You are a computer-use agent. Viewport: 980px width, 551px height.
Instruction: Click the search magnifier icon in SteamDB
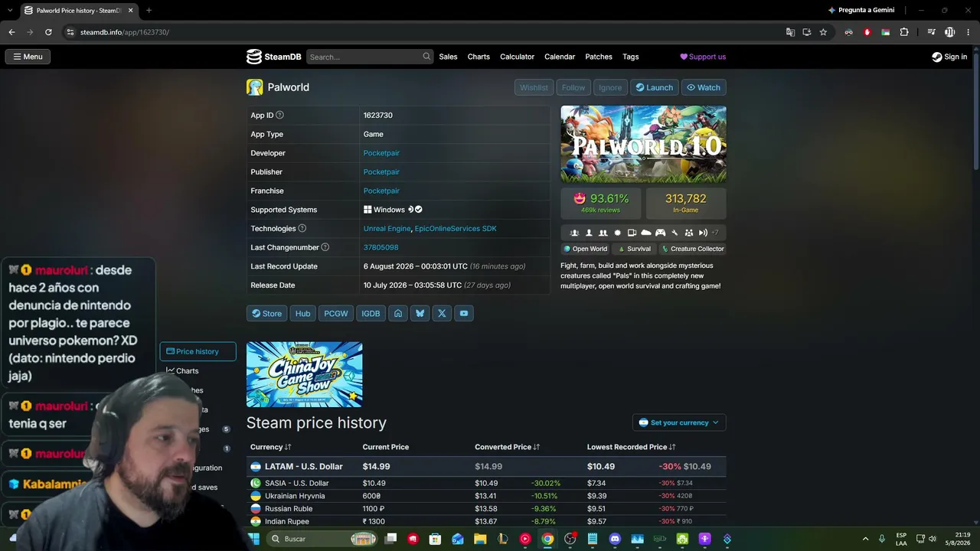click(426, 57)
